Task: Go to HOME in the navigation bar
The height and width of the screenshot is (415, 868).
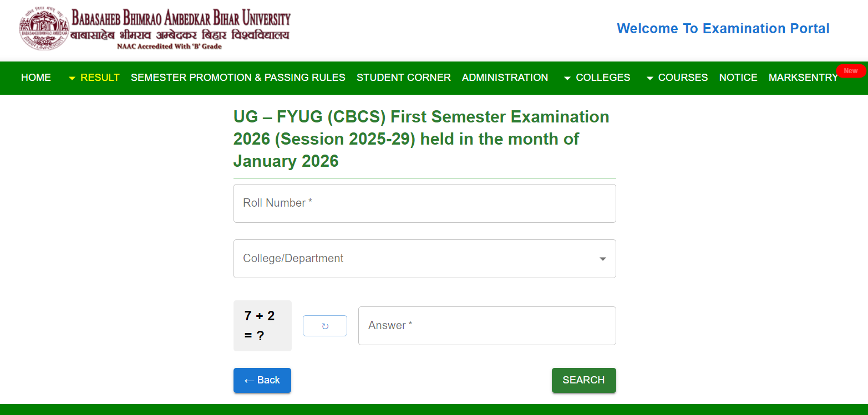Action: pos(36,78)
